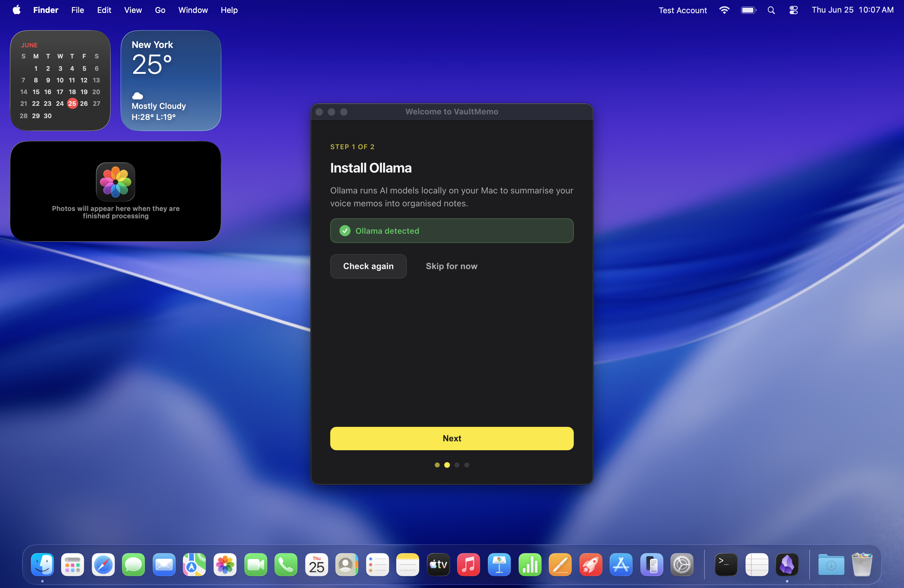Click the date and time clock
Image resolution: width=904 pixels, height=588 pixels.
[852, 10]
